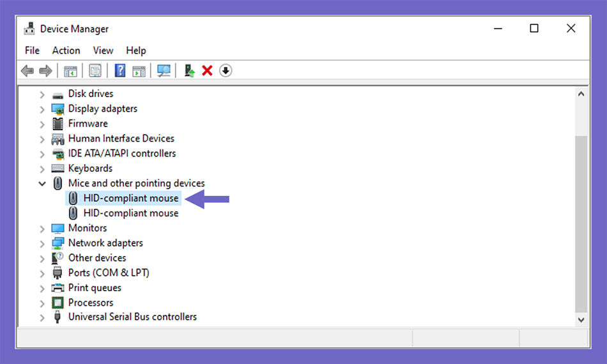Expand the Keyboards node
Screen dimensions: 607x364
42,169
